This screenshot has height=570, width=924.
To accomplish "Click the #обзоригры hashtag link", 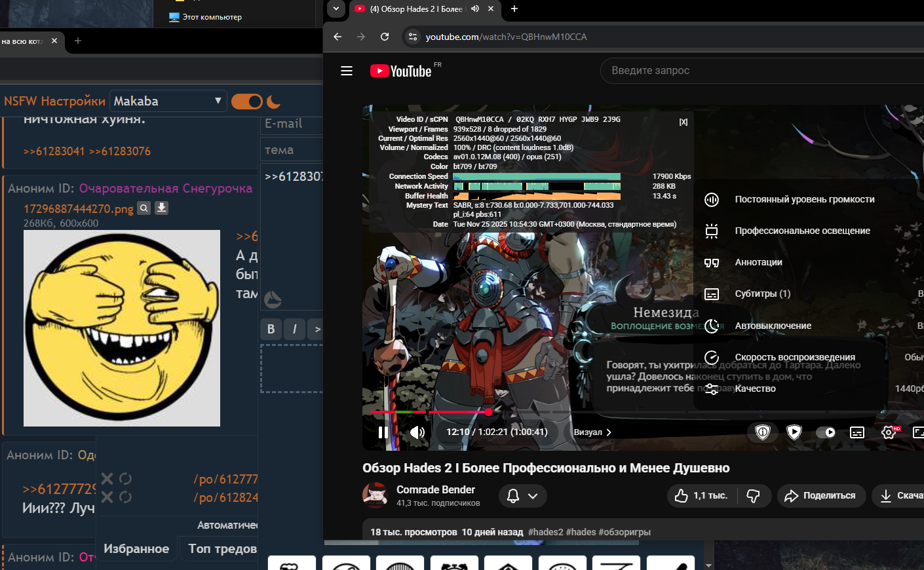I will [625, 532].
